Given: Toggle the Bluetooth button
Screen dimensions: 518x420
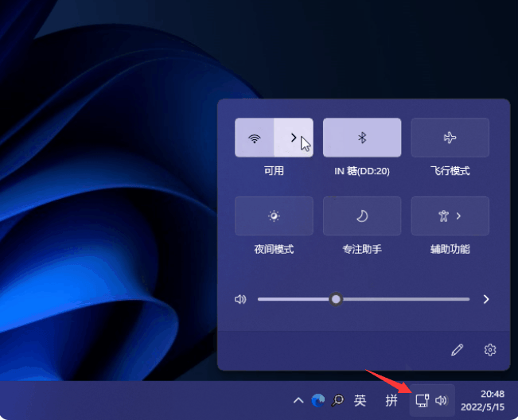Looking at the screenshot, I should pyautogui.click(x=362, y=138).
